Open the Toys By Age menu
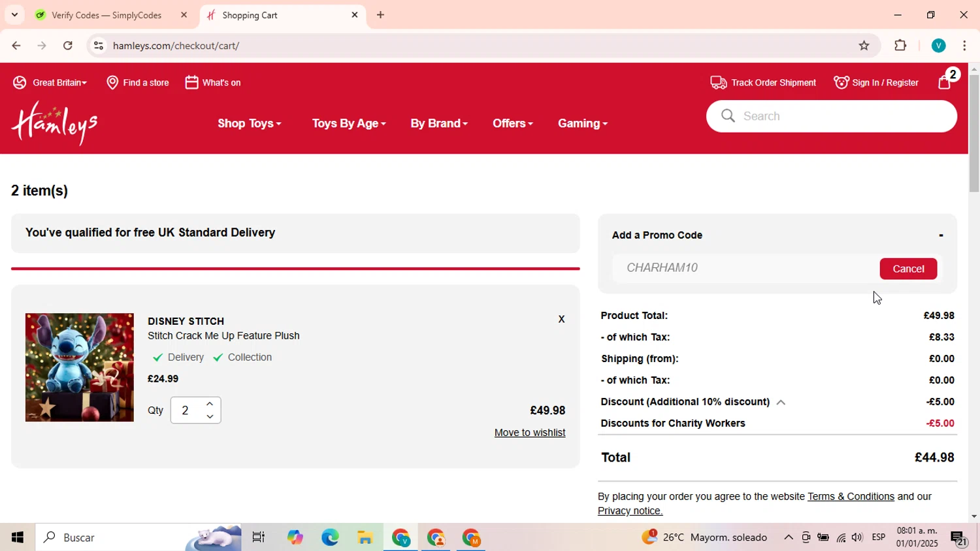Viewport: 980px width, 551px height. point(349,124)
